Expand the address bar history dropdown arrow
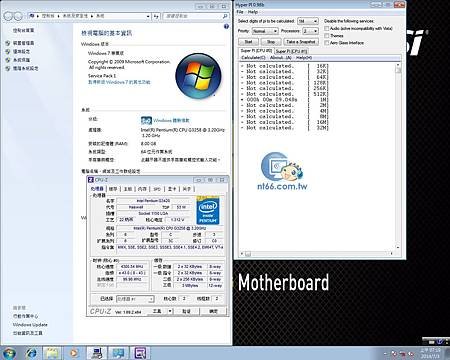 click(x=148, y=16)
